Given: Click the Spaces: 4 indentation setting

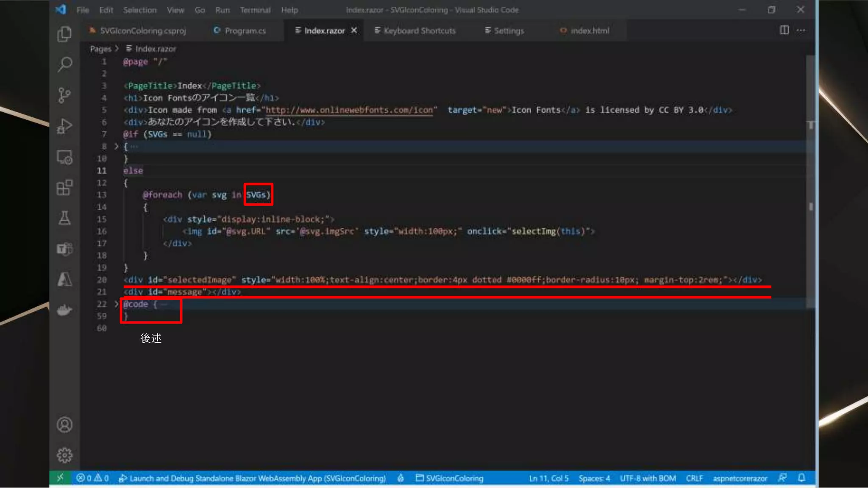Looking at the screenshot, I should (594, 478).
